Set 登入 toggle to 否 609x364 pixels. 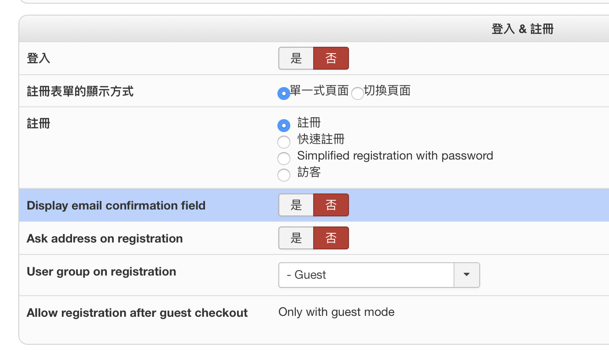coord(331,58)
